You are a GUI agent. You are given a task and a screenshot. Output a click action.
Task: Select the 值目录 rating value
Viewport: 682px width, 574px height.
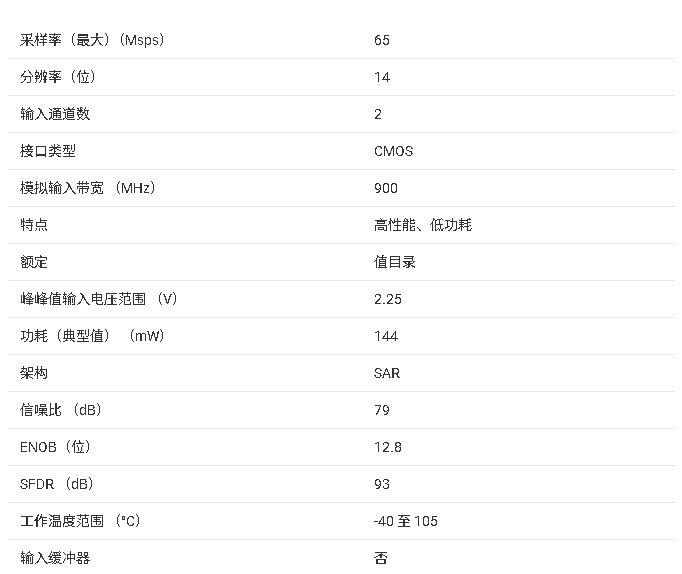(395, 262)
